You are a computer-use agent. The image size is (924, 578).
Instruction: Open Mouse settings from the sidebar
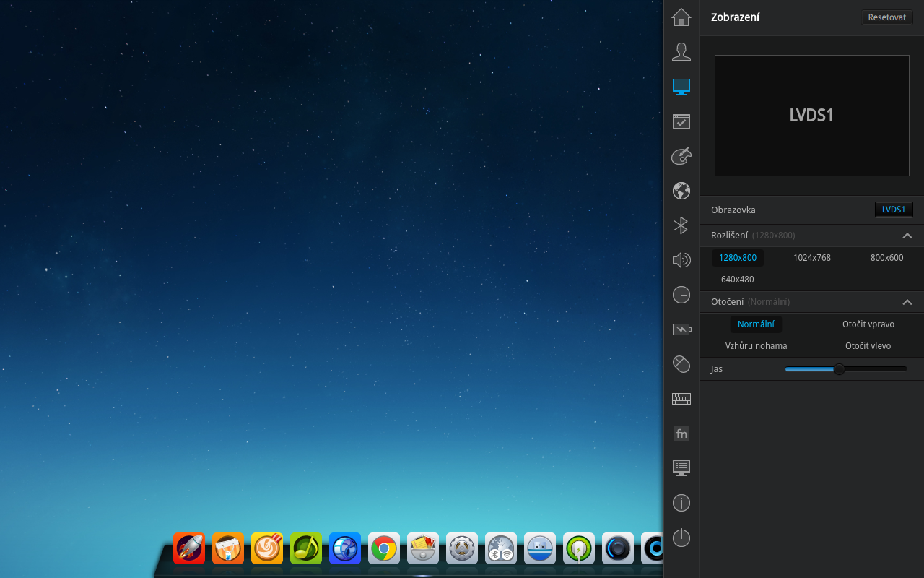(681, 364)
